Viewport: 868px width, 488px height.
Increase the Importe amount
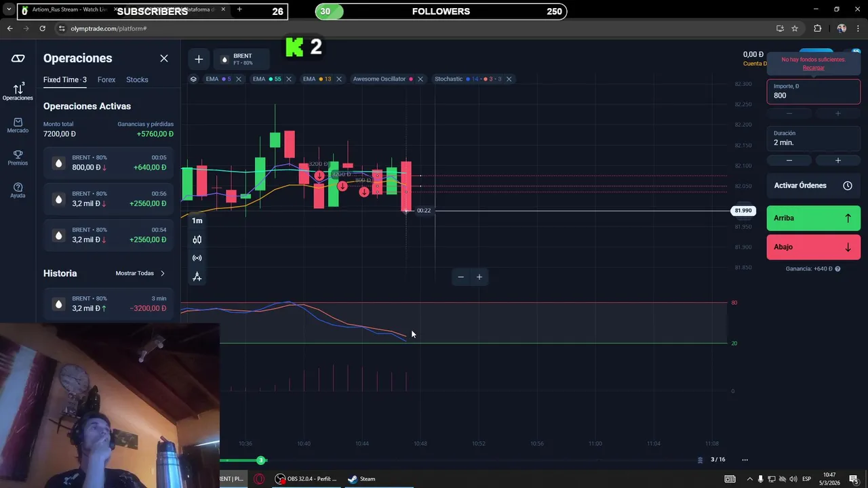coord(837,113)
